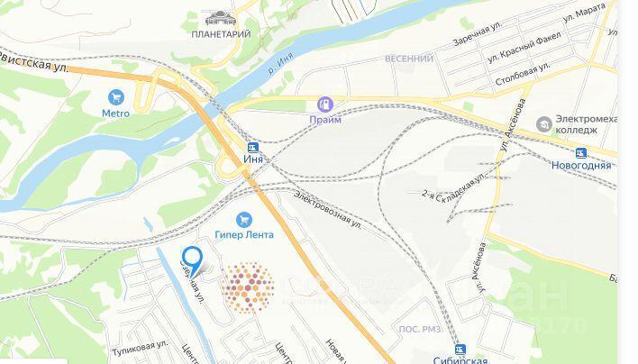Click the Сибирская railway station icon
Image resolution: width=638 pixels, height=364 pixels.
coord(460,350)
